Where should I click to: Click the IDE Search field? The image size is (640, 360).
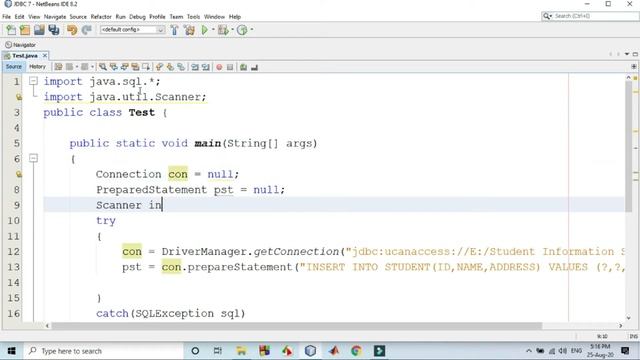590,16
